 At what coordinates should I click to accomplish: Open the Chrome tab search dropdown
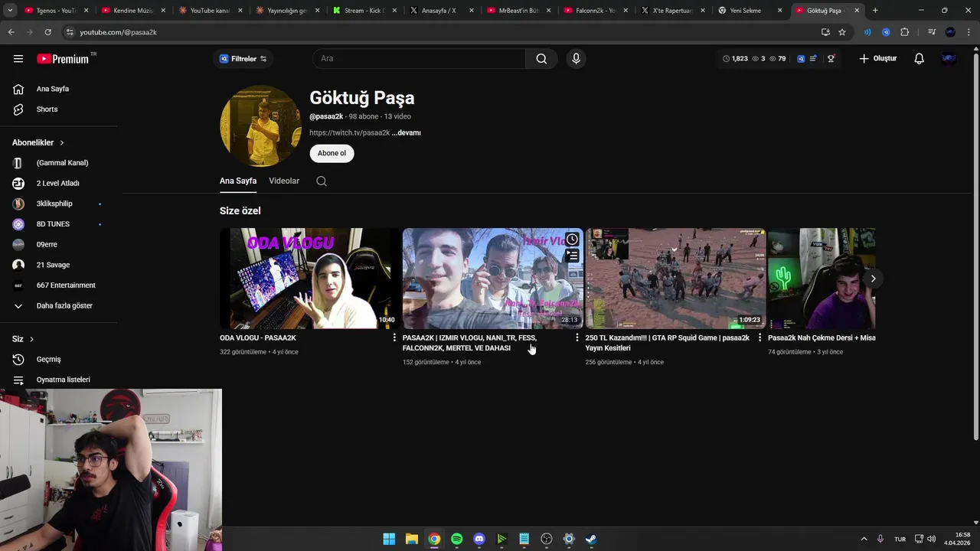10,11
